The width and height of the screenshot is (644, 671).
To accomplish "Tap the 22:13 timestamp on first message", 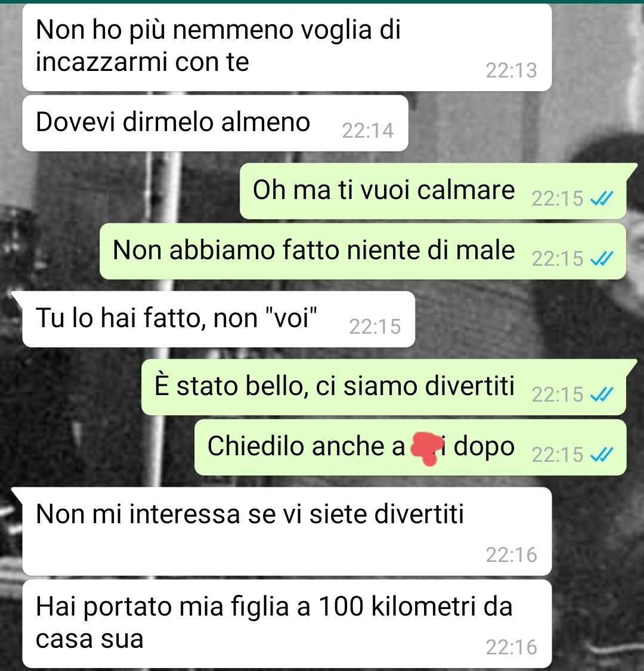I will (x=511, y=70).
